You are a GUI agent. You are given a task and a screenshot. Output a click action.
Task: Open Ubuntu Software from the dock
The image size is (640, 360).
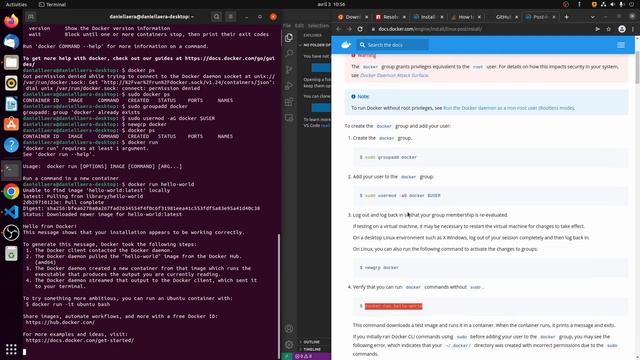pos(11,124)
